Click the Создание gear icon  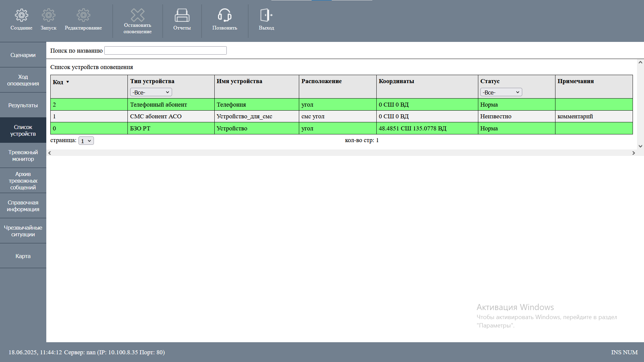21,15
